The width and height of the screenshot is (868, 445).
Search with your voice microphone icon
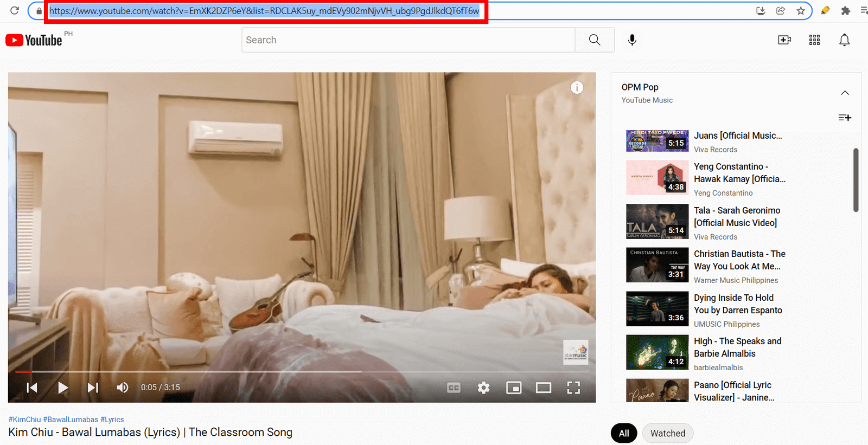pos(632,40)
